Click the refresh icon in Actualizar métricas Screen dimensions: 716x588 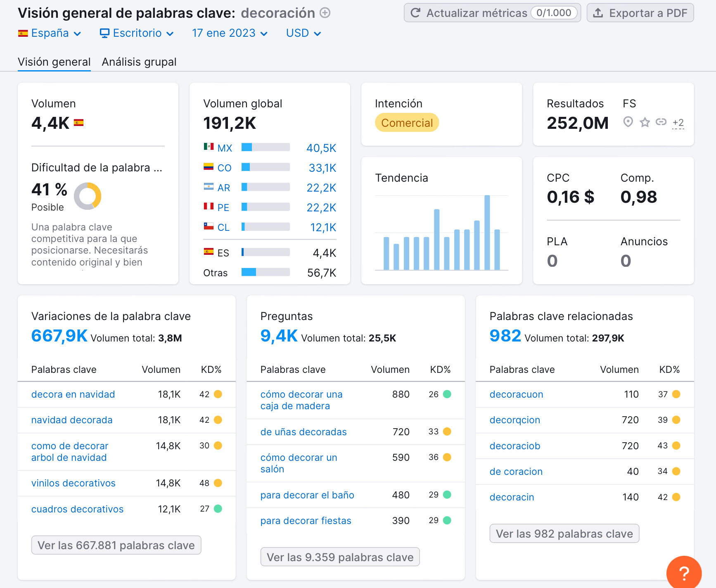[415, 13]
